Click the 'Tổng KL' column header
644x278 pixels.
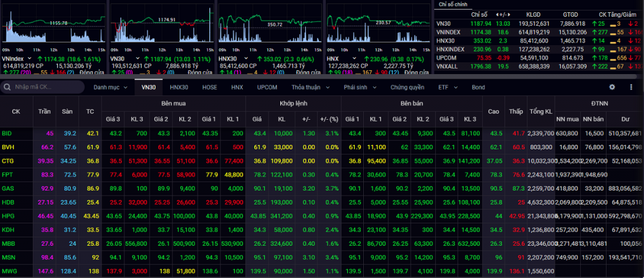(540, 111)
